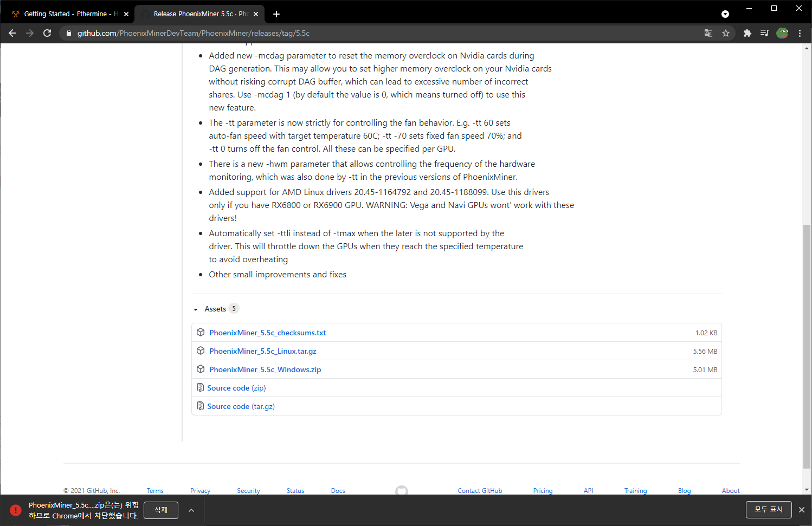Image resolution: width=812 pixels, height=526 pixels.
Task: Open the Chrome three-dot menu
Action: 800,33
